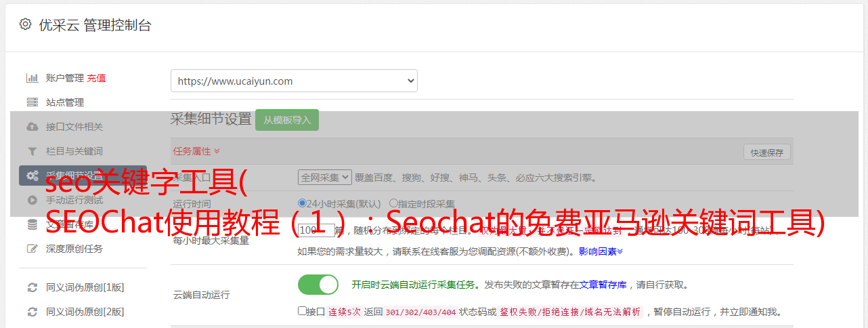The width and height of the screenshot is (868, 328).
Task: Open 账户管理 bar chart icon
Action: (32, 78)
